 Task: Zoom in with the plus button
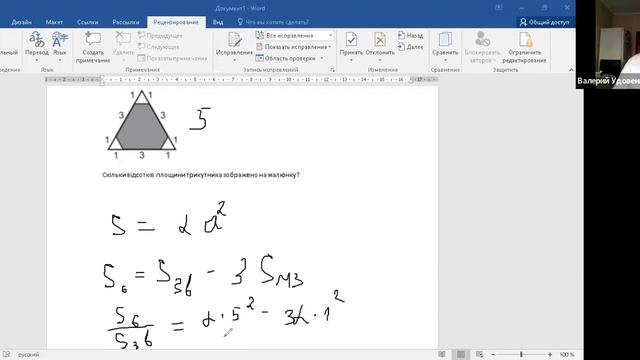pos(550,355)
